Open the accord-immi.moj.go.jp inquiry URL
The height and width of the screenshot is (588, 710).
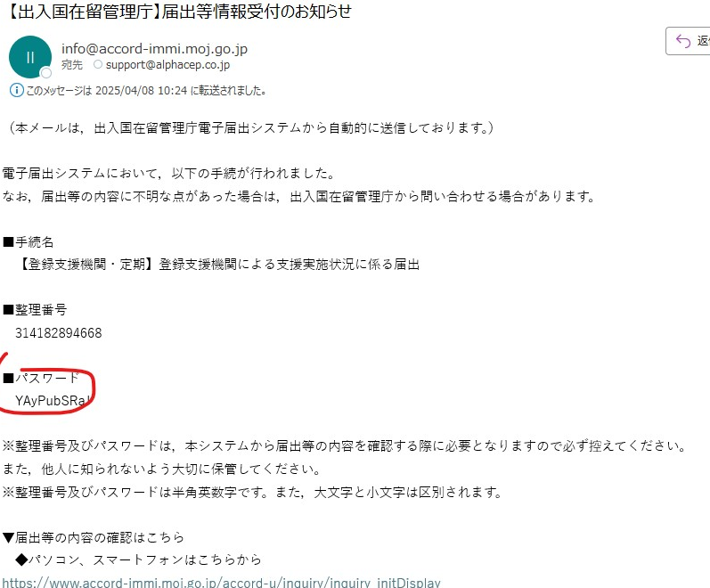click(221, 582)
